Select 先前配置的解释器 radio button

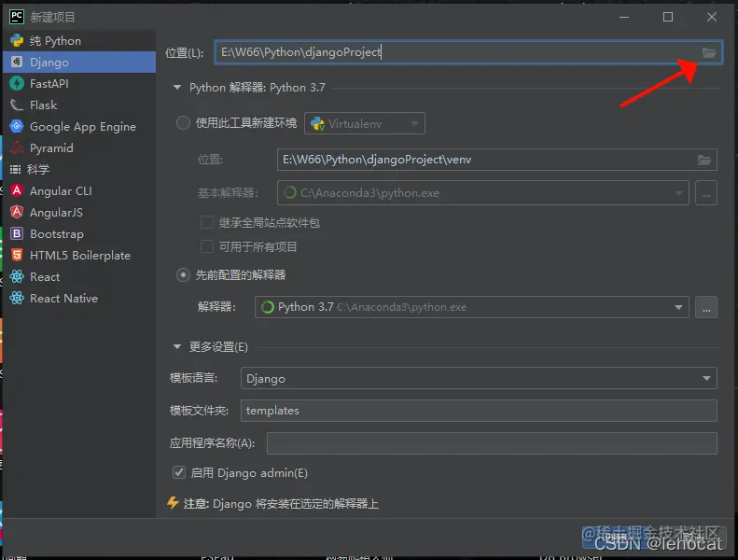(x=183, y=274)
